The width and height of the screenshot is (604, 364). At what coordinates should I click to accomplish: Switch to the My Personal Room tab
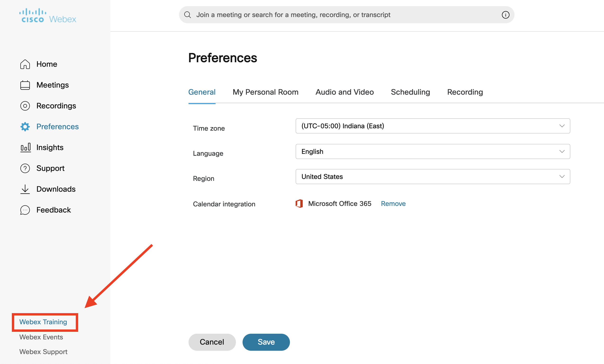266,92
